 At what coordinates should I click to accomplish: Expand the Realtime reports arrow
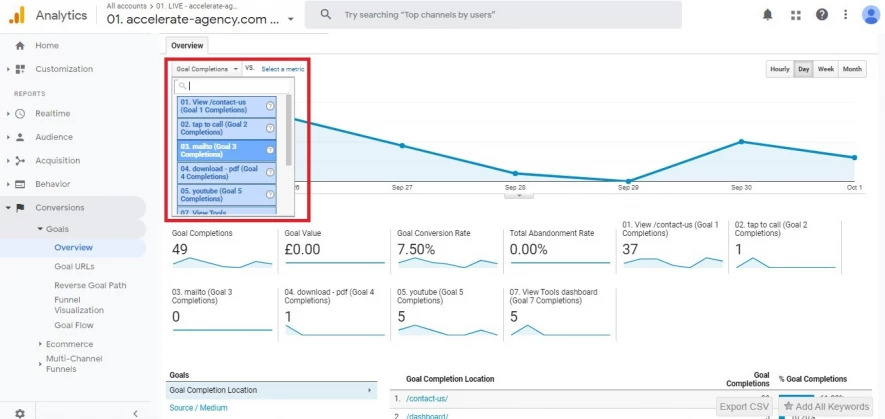(8, 114)
